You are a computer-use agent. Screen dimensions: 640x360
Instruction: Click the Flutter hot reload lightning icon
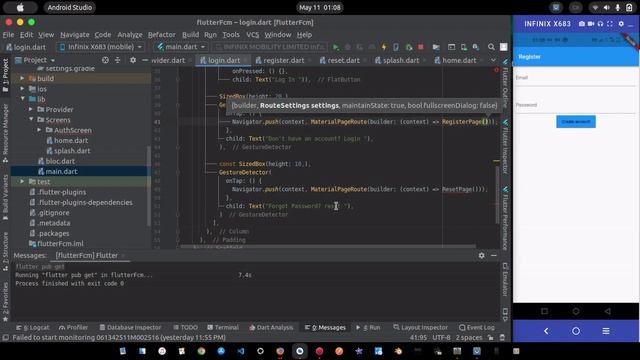(384, 47)
